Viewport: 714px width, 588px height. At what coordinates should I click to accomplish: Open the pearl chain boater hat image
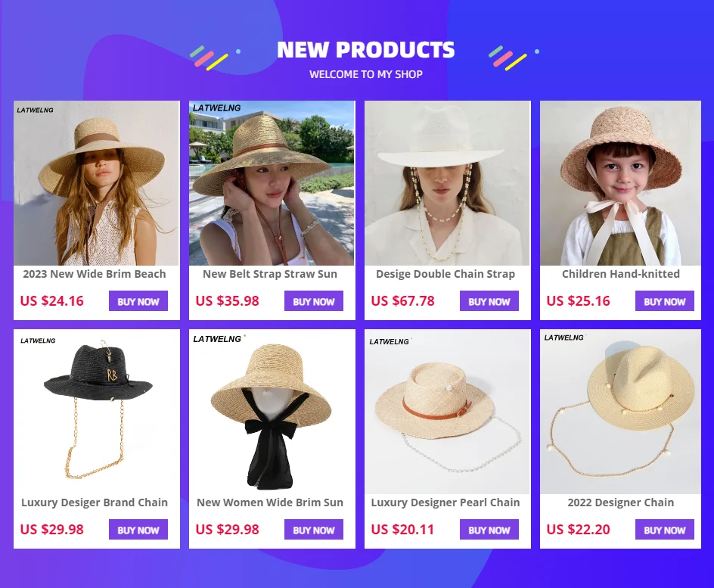pos(447,412)
